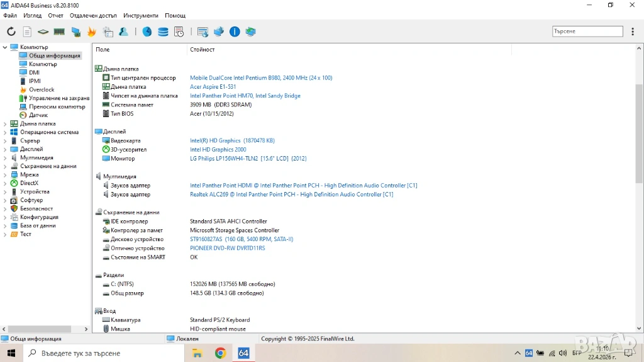Click the Realtek ALC269 audio adapter link
644x362 pixels.
pyautogui.click(x=291, y=195)
